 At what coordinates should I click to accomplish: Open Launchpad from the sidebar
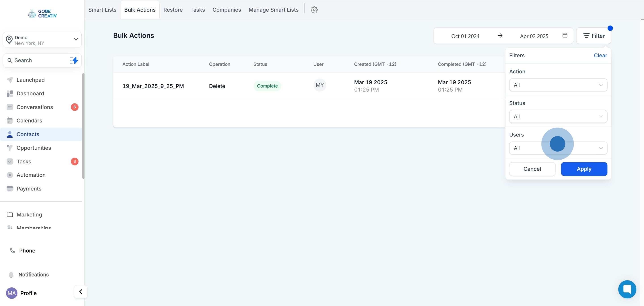[30, 80]
